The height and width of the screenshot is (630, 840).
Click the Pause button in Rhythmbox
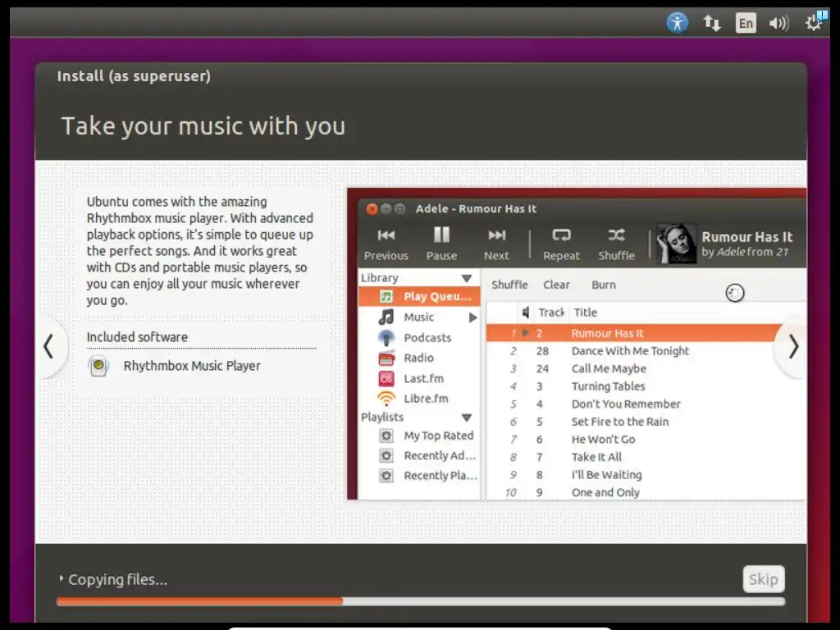[x=441, y=244]
